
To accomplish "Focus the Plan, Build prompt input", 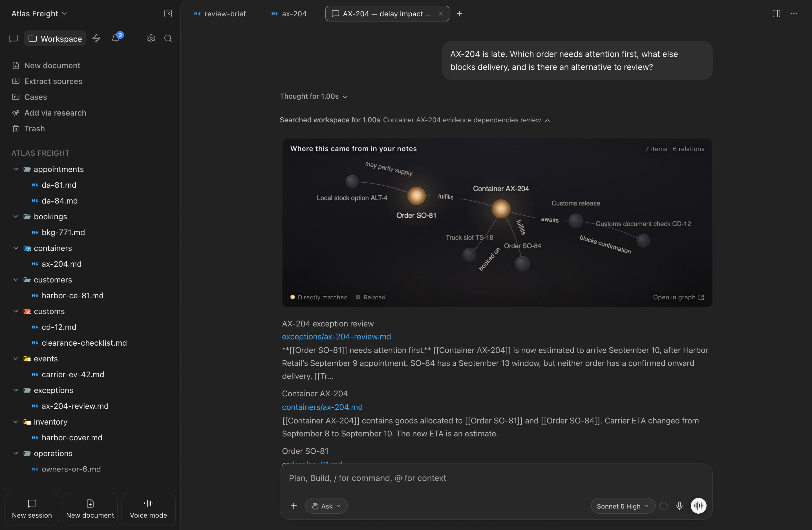I will coord(496,478).
